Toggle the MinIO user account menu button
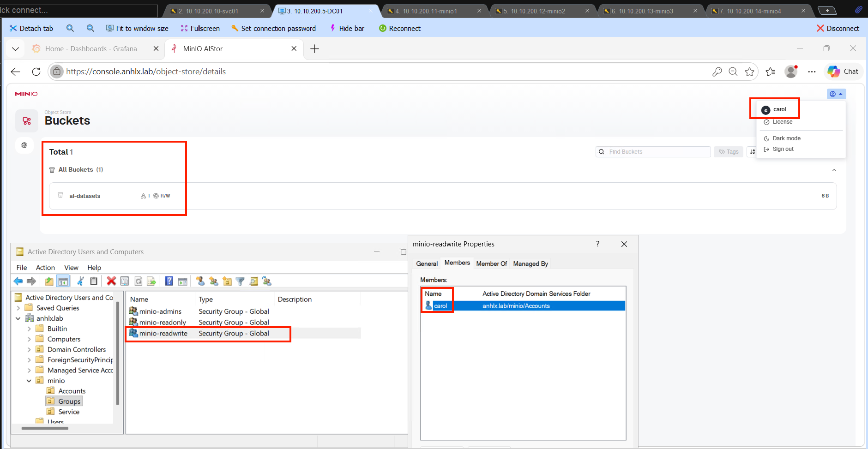 coord(836,94)
